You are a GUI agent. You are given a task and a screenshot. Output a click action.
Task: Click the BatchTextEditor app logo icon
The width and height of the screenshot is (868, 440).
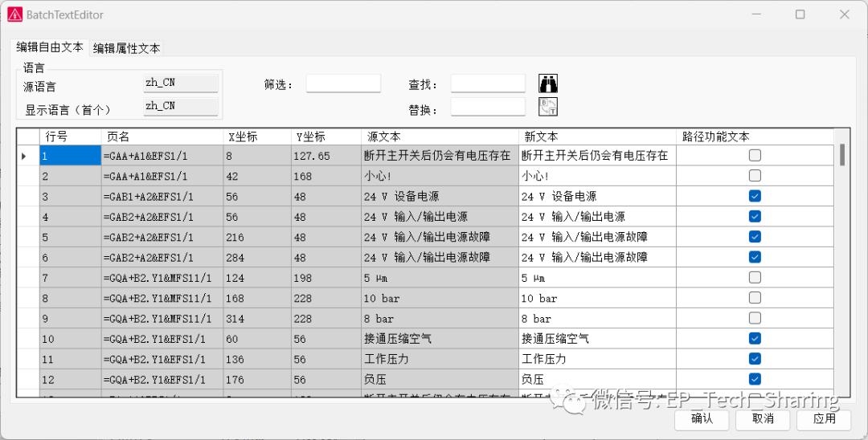pyautogui.click(x=14, y=14)
